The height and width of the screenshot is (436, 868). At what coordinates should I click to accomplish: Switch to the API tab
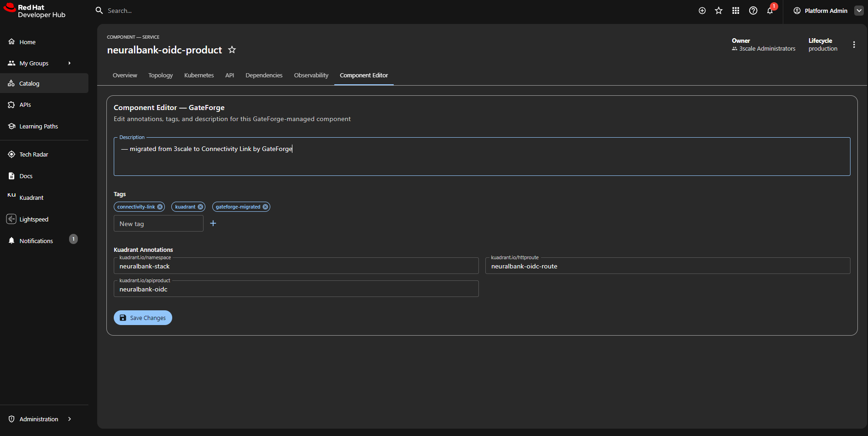click(230, 75)
